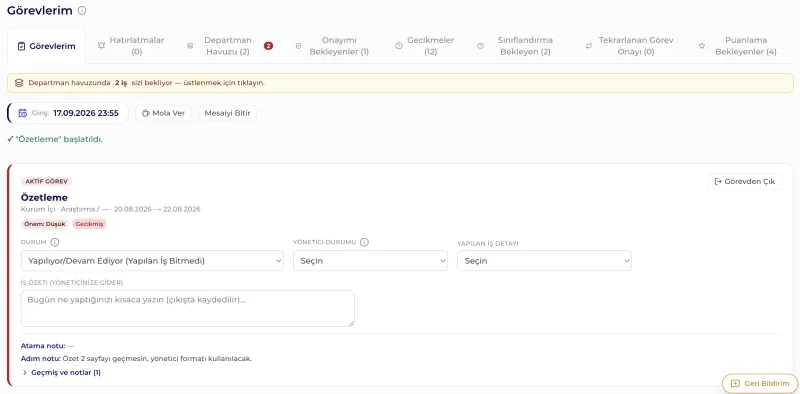Click the stack icon in the yellow banner
Image resolution: width=800 pixels, height=394 pixels.
coord(19,83)
